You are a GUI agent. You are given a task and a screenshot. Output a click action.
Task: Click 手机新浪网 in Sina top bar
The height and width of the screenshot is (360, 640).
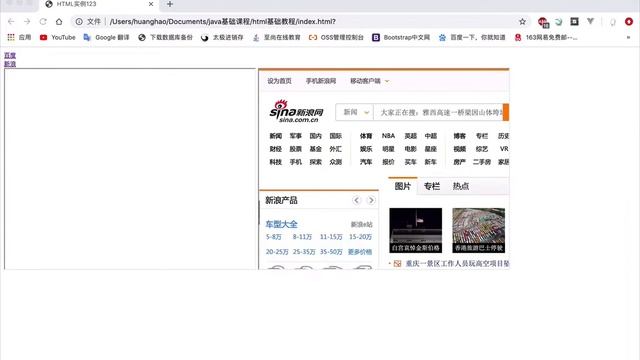pos(321,81)
